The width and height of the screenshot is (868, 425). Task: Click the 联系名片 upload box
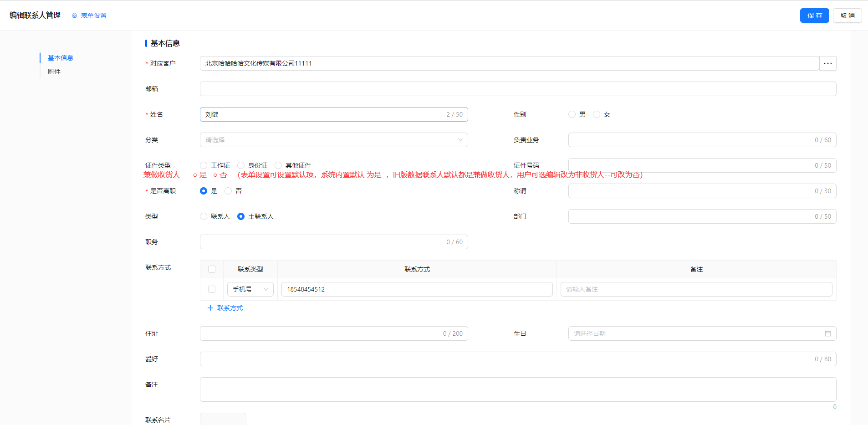223,419
